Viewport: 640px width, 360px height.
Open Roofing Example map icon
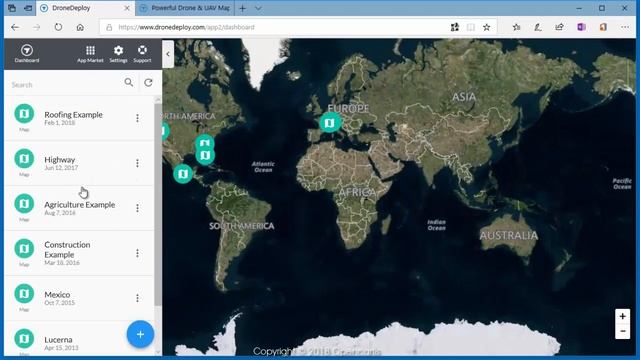tap(24, 113)
